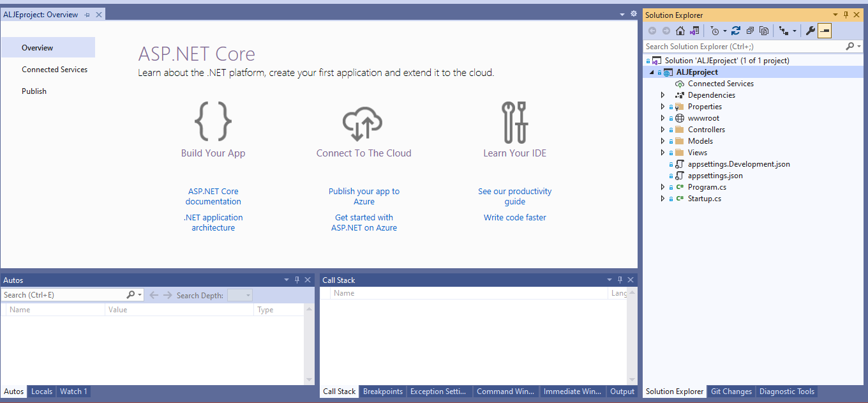This screenshot has height=403, width=868.
Task: Switch between solutions and folder views icon
Action: tap(694, 31)
